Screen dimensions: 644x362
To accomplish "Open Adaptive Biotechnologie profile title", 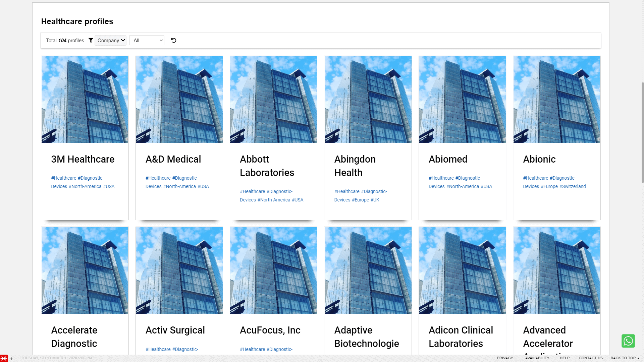I will tap(367, 337).
